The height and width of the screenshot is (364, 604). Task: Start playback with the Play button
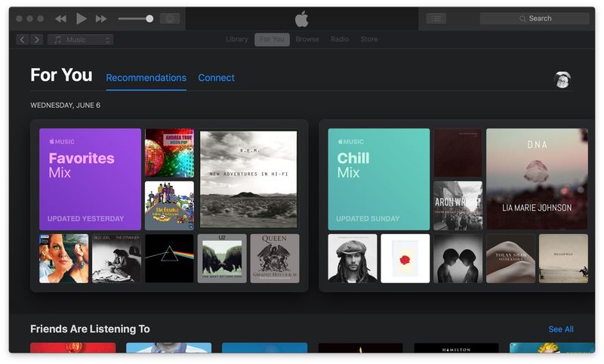click(81, 18)
